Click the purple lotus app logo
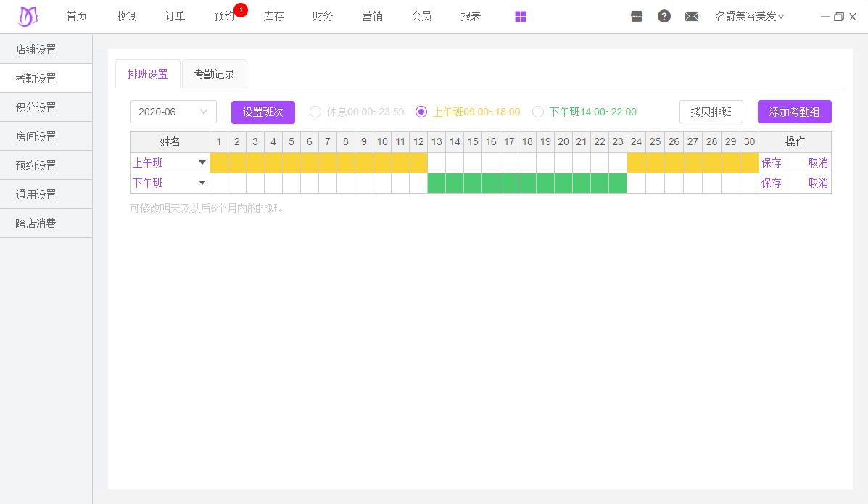The image size is (868, 504). pos(28,16)
